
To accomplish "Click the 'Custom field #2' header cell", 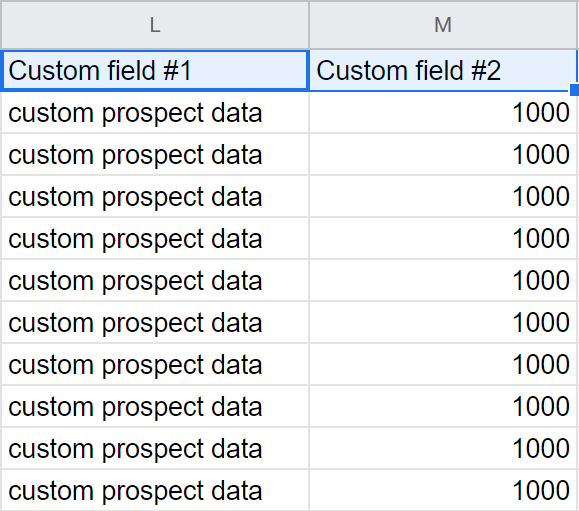I will (443, 71).
